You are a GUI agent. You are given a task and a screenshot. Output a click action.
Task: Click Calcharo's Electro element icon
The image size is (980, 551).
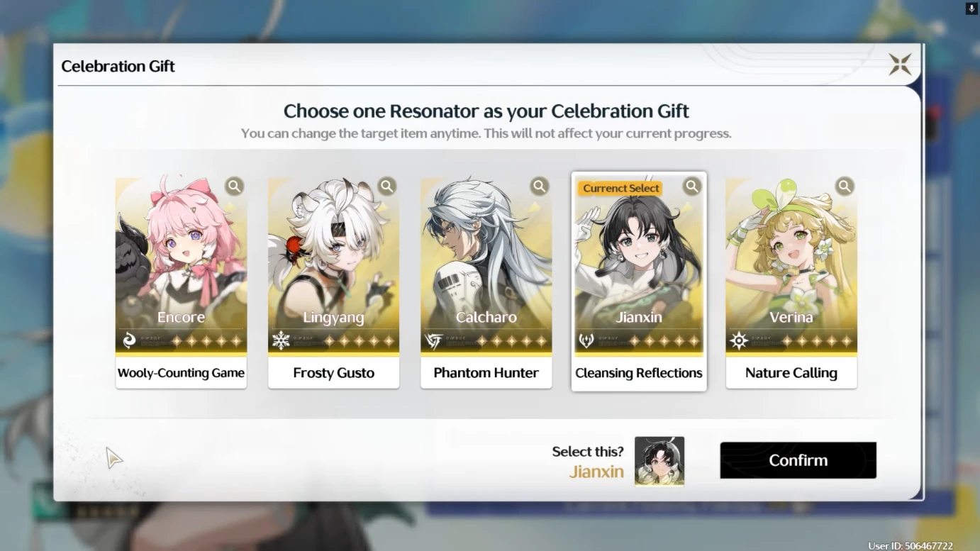click(434, 341)
